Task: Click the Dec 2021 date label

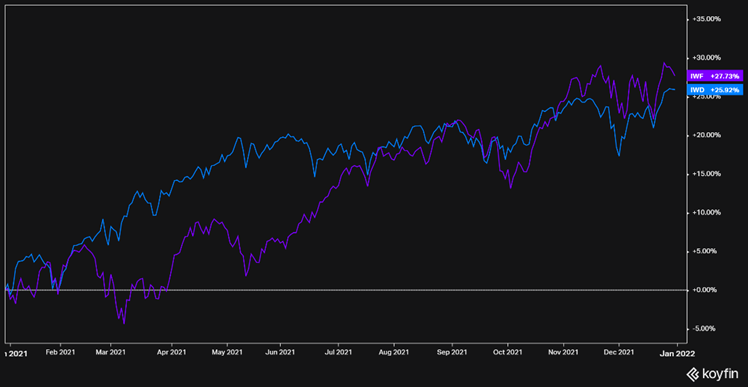Action: coord(619,353)
